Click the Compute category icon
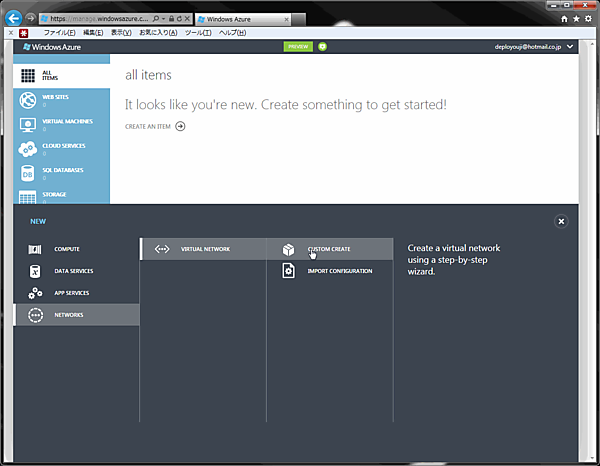 click(x=35, y=249)
